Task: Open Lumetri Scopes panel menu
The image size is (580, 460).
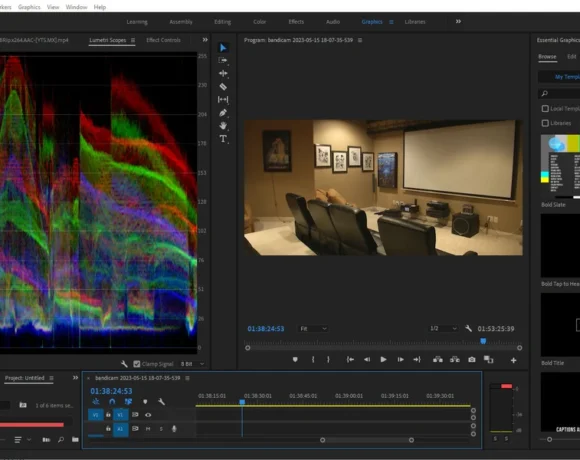Action: click(x=133, y=40)
